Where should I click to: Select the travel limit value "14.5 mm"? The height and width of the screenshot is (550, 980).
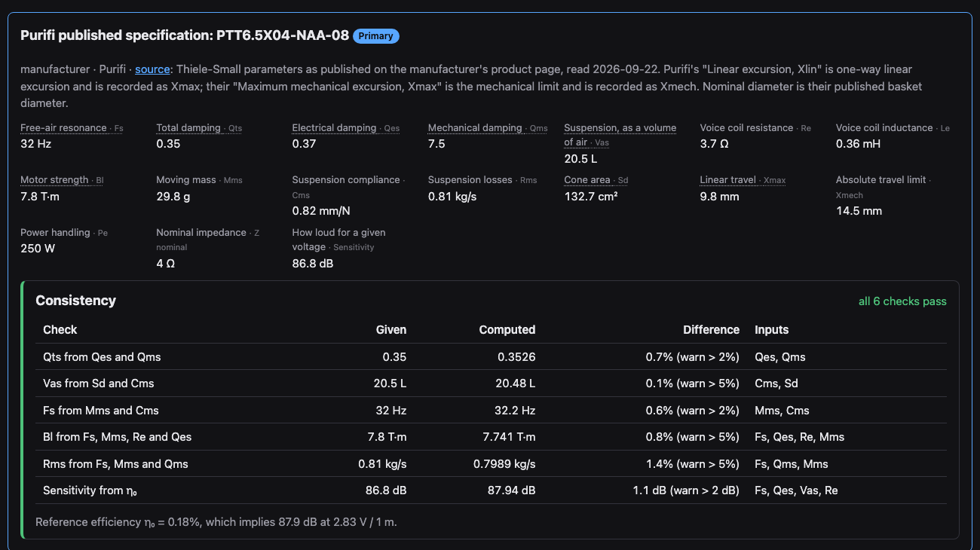pos(859,211)
